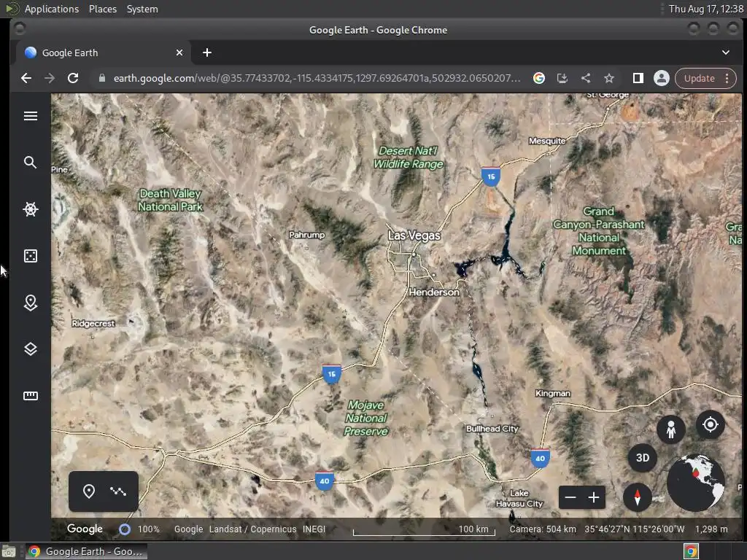This screenshot has height=560, width=747.
Task: Click the Mesquite town label
Action: (547, 141)
